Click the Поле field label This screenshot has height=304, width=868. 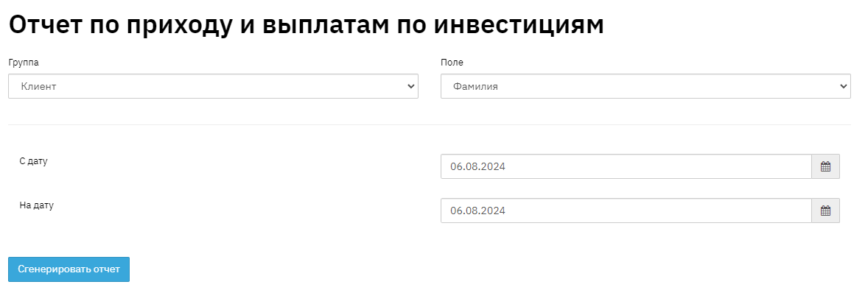click(x=452, y=63)
